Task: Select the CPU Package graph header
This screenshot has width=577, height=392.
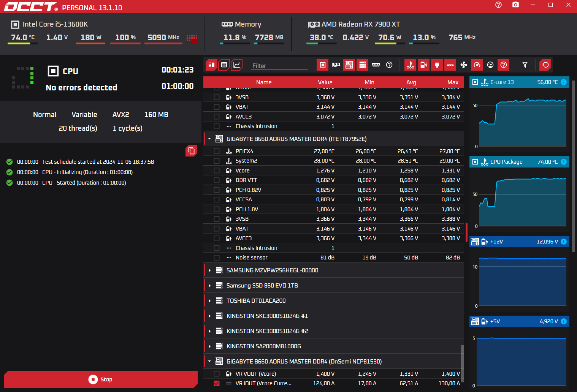Action: [519, 162]
